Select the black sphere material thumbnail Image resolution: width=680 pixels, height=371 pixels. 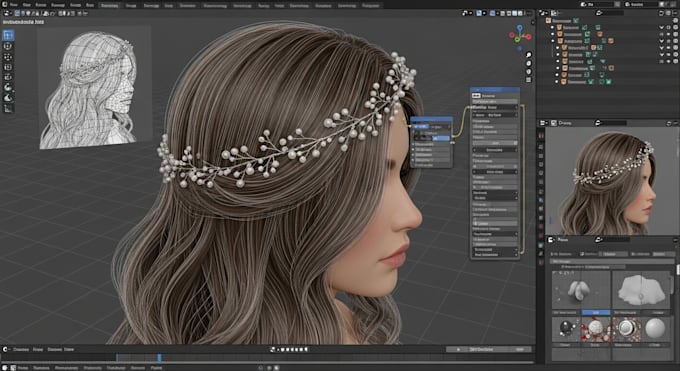[x=565, y=330]
